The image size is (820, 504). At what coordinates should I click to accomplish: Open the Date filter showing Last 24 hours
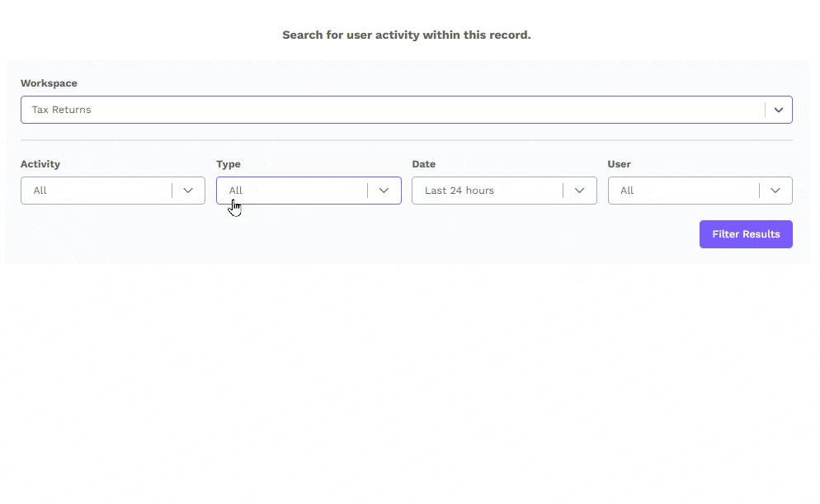point(504,191)
